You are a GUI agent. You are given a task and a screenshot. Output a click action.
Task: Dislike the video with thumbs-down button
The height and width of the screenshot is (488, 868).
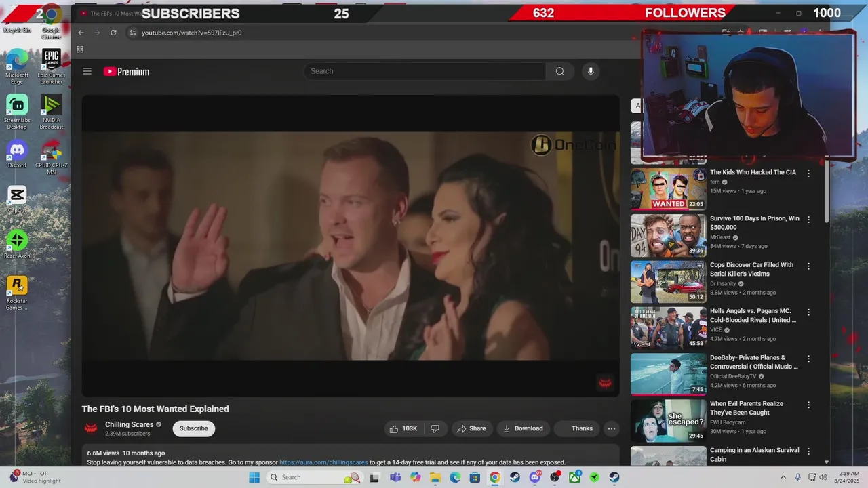[435, 428]
